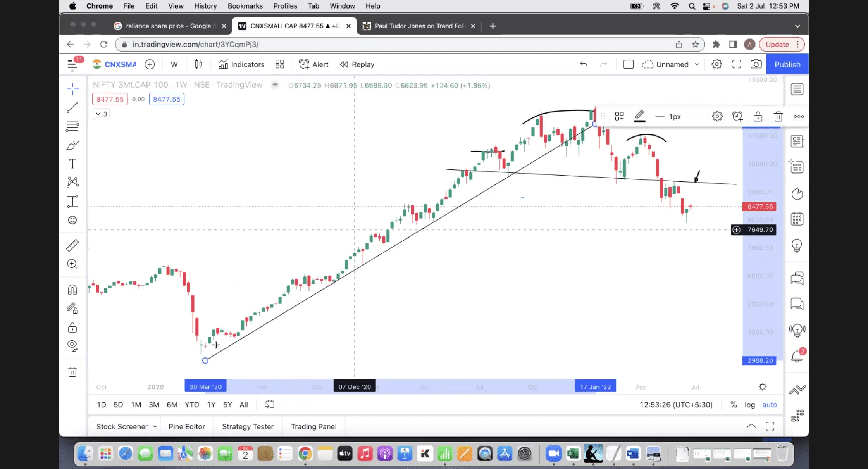Lock the selected line drawing

point(758,116)
